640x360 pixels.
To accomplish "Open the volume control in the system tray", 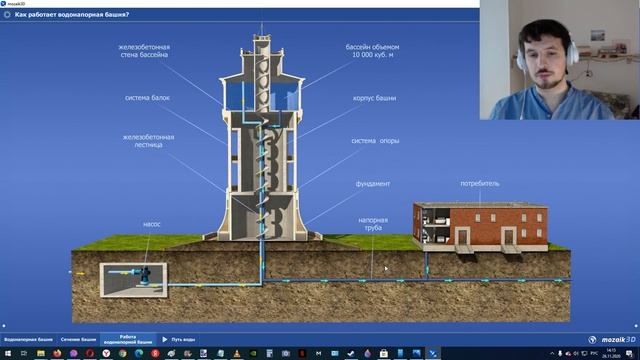I will (576, 353).
